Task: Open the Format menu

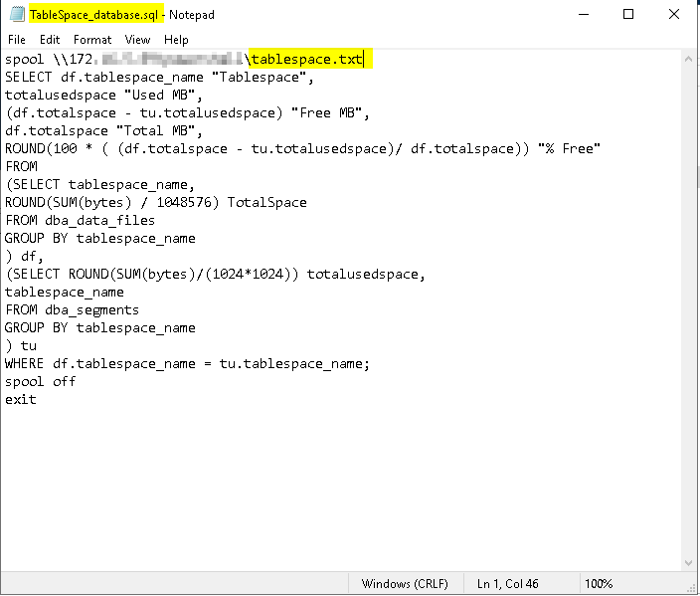Action: 92,40
